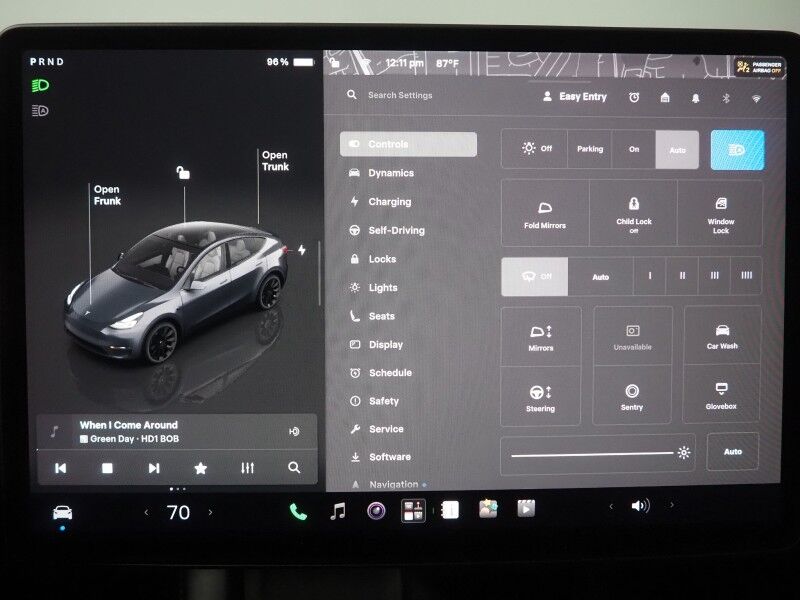Skip to the previous track
The height and width of the screenshot is (600, 800).
(x=60, y=468)
